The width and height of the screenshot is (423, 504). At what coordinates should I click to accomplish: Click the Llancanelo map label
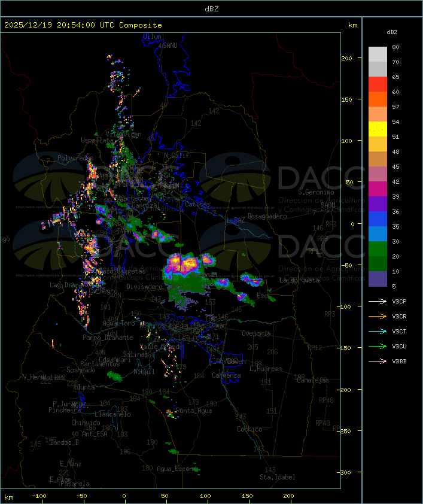pos(112,414)
